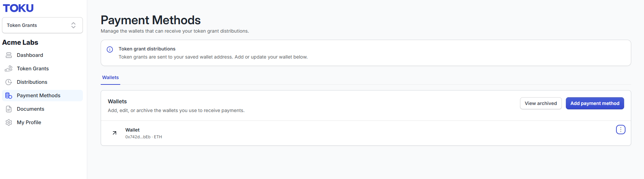Open the Dashboard menu item
644x179 pixels.
click(x=42, y=55)
